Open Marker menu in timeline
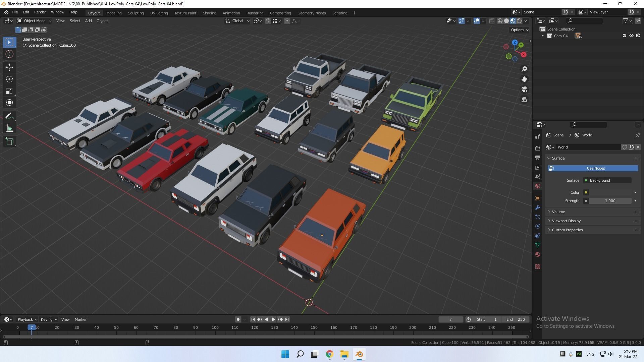This screenshot has width=644, height=362. [x=80, y=319]
